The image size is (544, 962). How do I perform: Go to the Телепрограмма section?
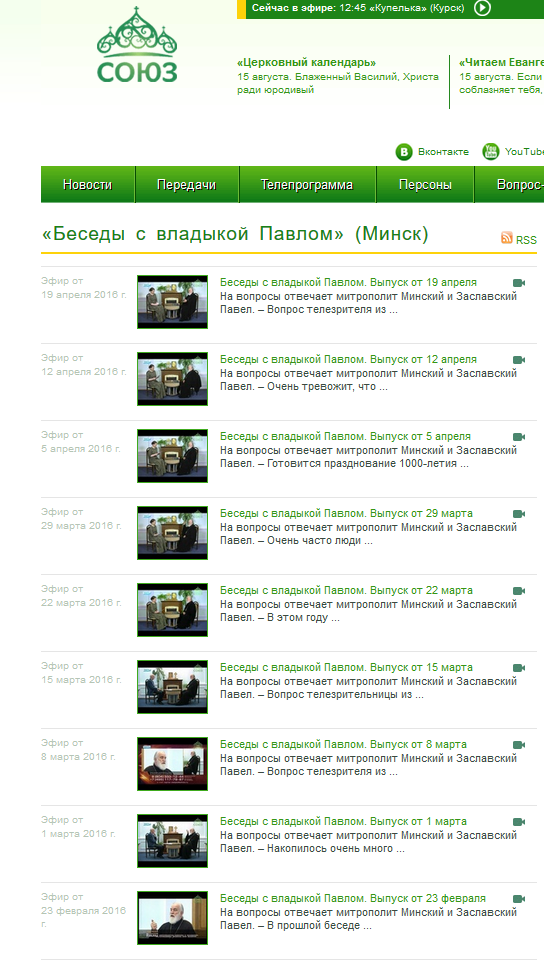(307, 185)
